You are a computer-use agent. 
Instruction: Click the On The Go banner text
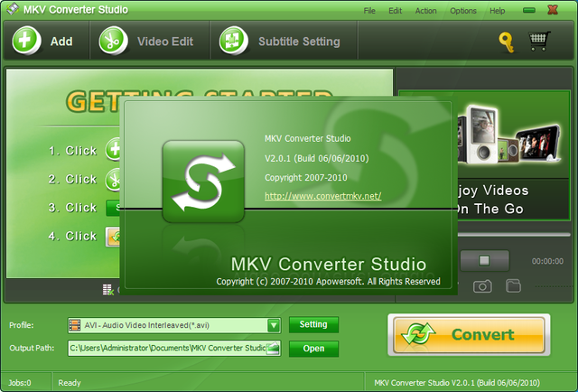(490, 209)
